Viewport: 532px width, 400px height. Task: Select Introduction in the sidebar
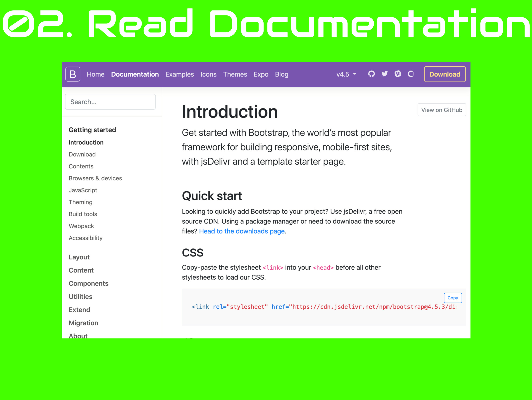click(86, 142)
